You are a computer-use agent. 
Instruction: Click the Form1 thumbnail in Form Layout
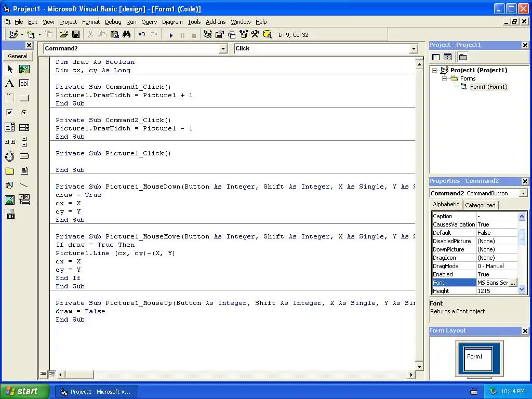tap(478, 358)
